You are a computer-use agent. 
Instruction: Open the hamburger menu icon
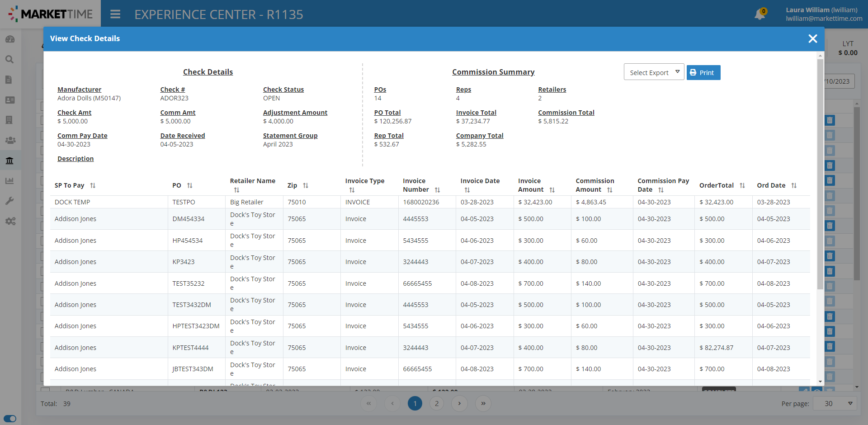pos(115,14)
